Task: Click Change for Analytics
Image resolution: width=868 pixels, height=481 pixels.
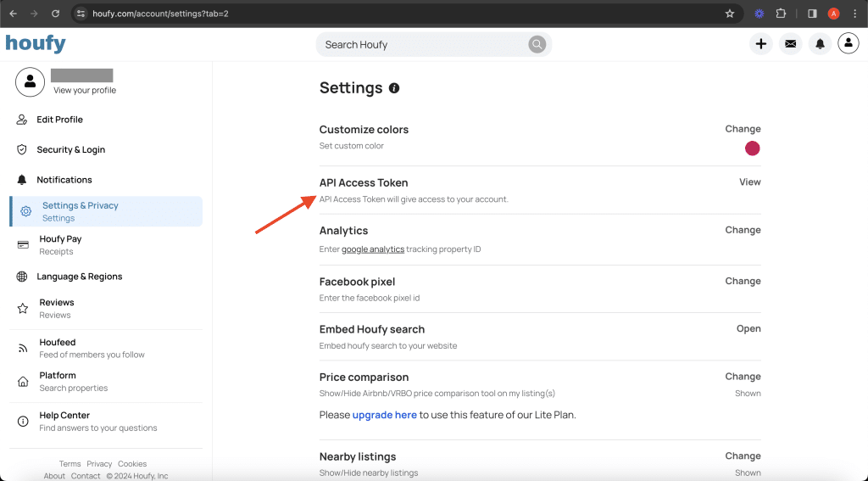Action: pyautogui.click(x=743, y=230)
